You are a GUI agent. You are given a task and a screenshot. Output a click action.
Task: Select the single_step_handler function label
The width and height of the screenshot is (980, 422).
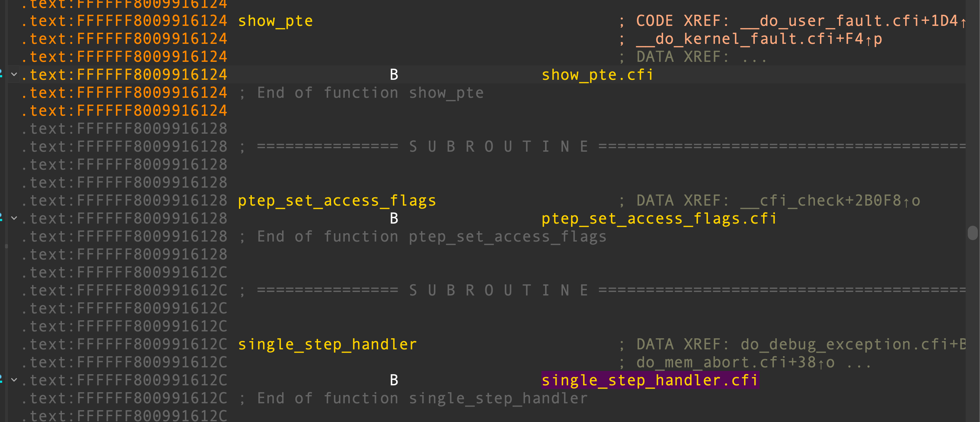click(x=327, y=344)
